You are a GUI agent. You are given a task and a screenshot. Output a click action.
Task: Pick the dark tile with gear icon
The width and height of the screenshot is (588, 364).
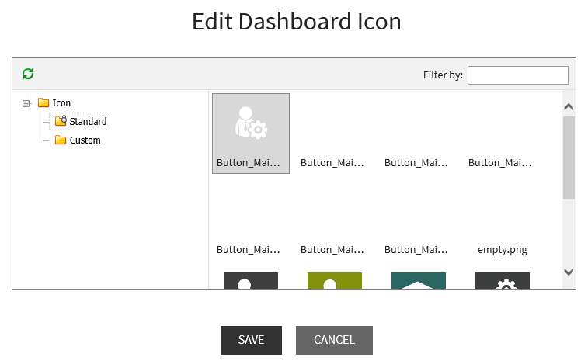(x=503, y=280)
